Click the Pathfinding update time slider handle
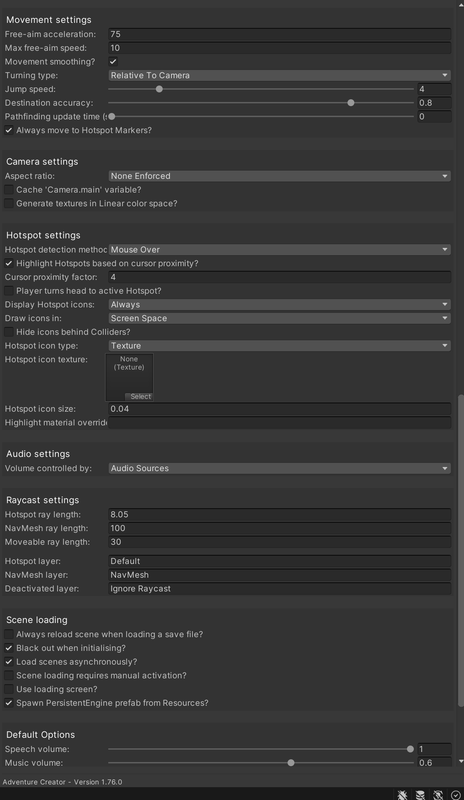This screenshot has width=464, height=800. (x=112, y=116)
